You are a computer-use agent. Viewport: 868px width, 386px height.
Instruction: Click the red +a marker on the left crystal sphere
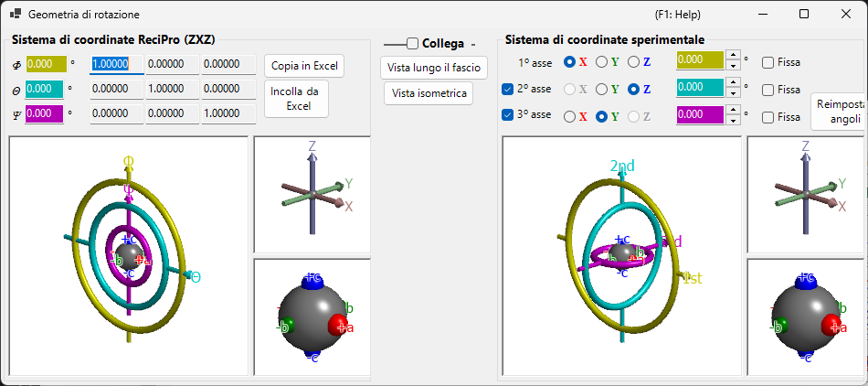[339, 325]
